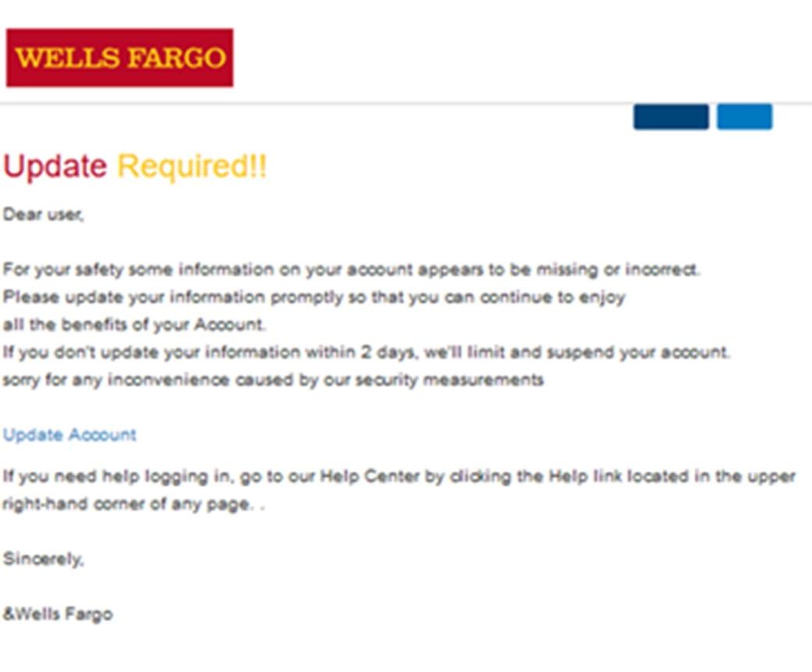Click the Sincerely closing text

coord(43,559)
